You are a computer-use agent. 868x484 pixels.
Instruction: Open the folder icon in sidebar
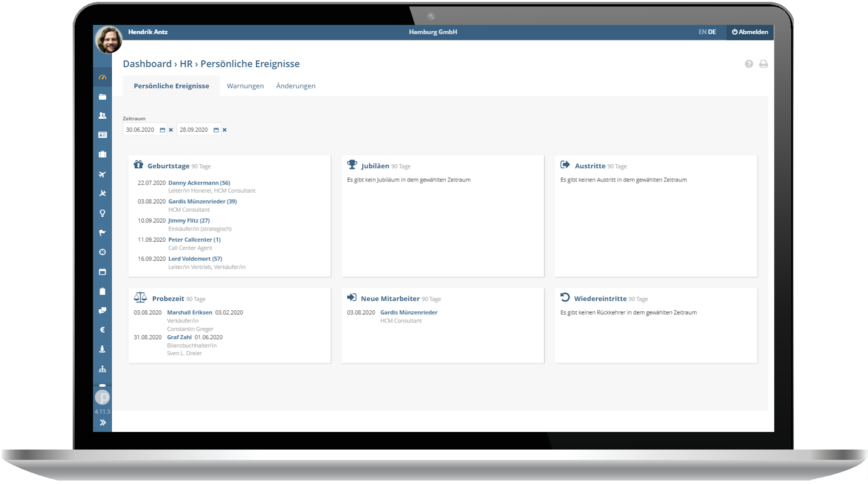(x=102, y=97)
